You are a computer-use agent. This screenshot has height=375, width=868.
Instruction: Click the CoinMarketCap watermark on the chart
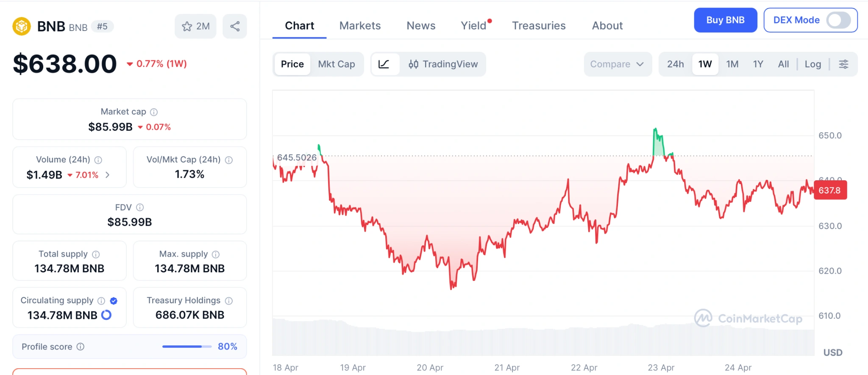748,318
